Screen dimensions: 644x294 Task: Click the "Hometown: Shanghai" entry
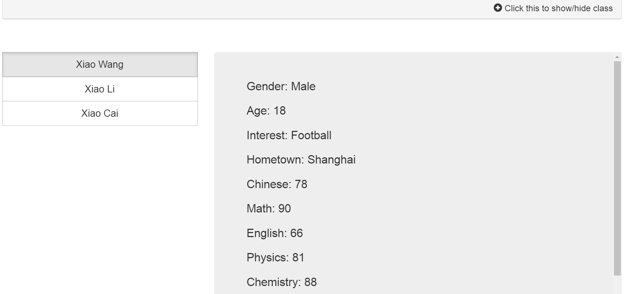click(301, 160)
